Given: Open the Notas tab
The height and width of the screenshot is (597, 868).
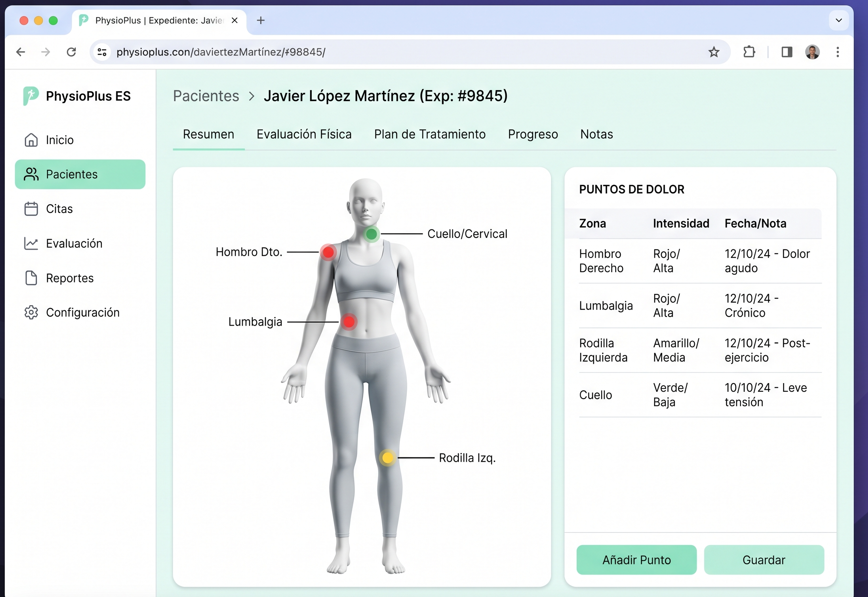Looking at the screenshot, I should [x=596, y=135].
